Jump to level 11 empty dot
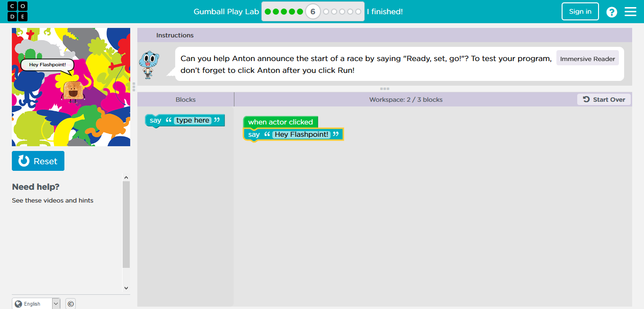The height and width of the screenshot is (309, 644). tap(358, 11)
